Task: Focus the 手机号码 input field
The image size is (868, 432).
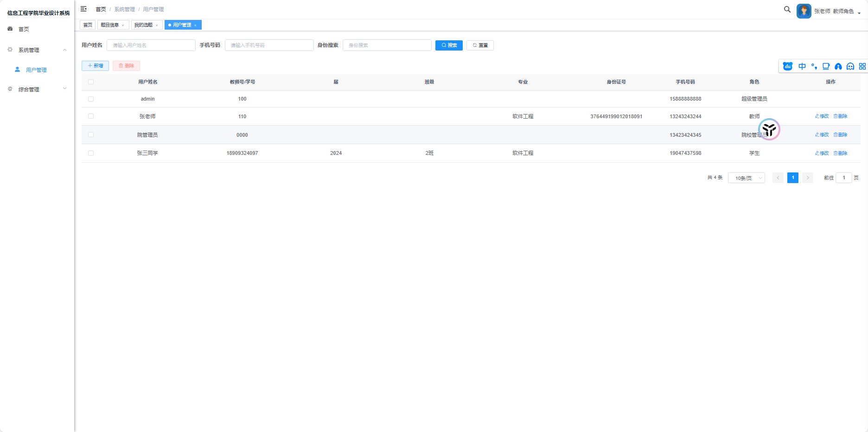Action: 269,45
